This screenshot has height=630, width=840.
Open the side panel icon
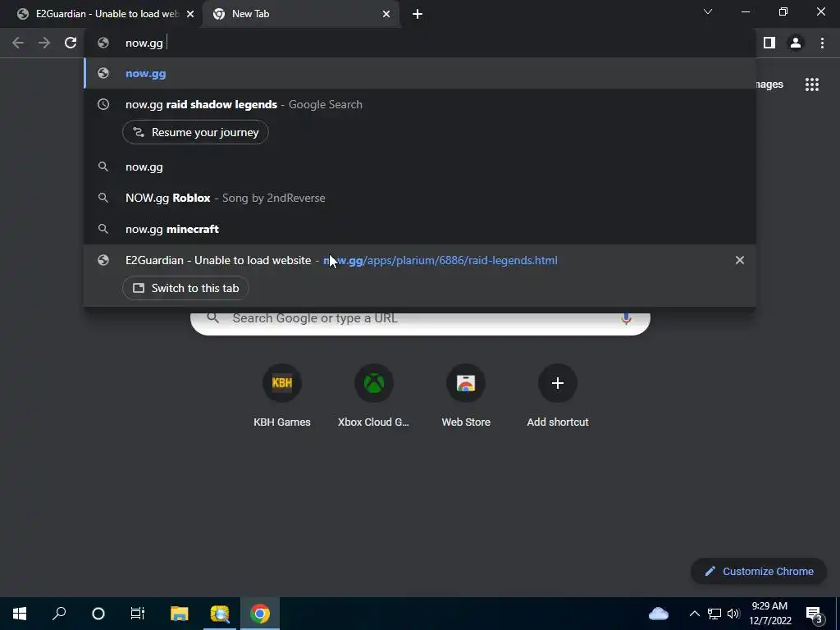769,43
